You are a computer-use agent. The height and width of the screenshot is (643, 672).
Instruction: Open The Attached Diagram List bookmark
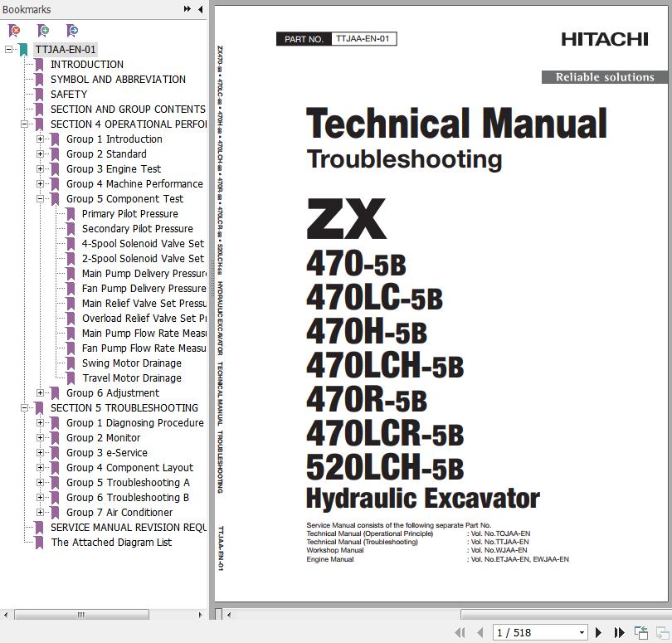(111, 543)
